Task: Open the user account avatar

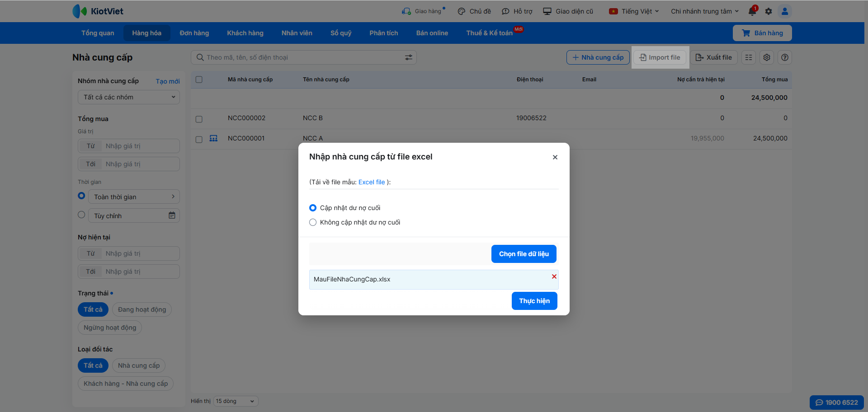Action: tap(785, 11)
